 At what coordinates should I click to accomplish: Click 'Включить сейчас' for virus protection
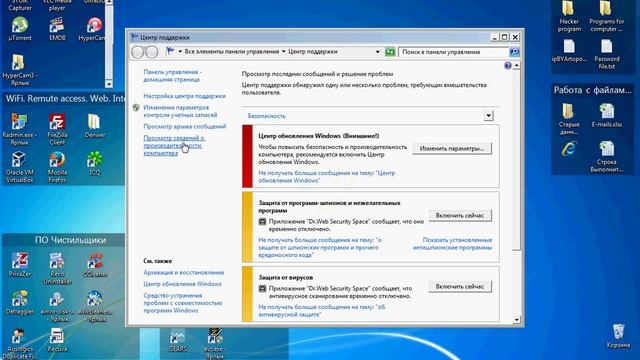point(460,287)
